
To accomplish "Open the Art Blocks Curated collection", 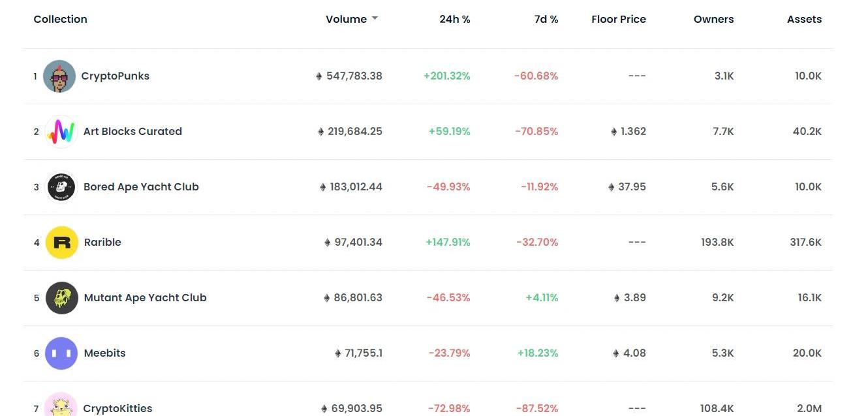I will coord(132,132).
